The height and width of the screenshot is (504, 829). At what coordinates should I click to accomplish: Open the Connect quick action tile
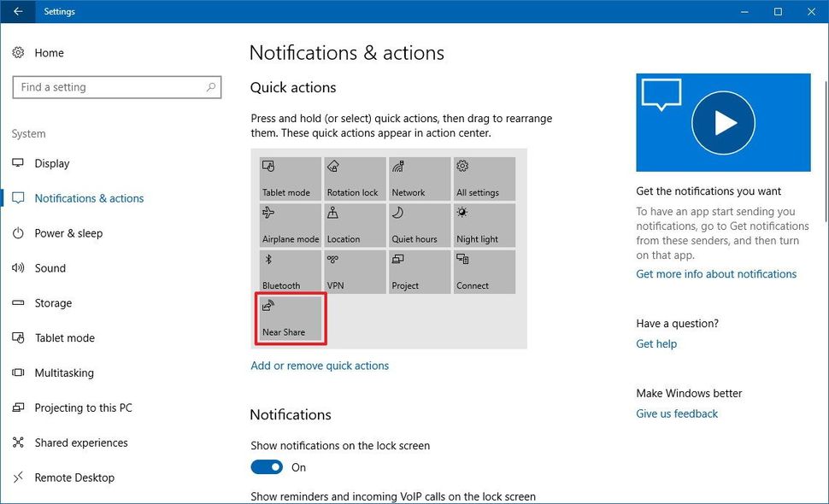484,272
